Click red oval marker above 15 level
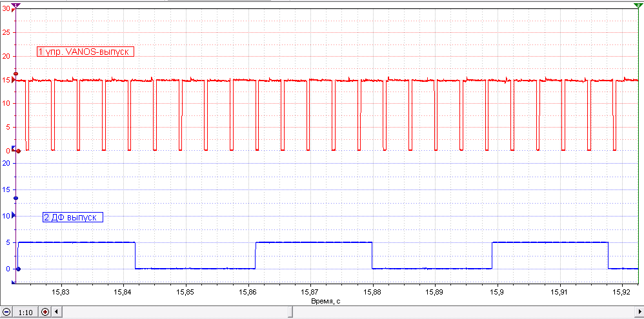The width and height of the screenshot is (644, 319). [x=15, y=74]
